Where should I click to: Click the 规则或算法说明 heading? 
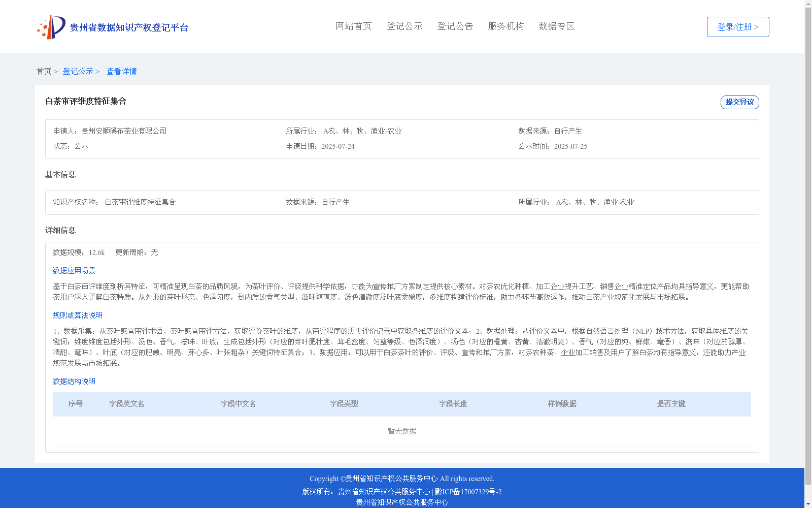(78, 315)
